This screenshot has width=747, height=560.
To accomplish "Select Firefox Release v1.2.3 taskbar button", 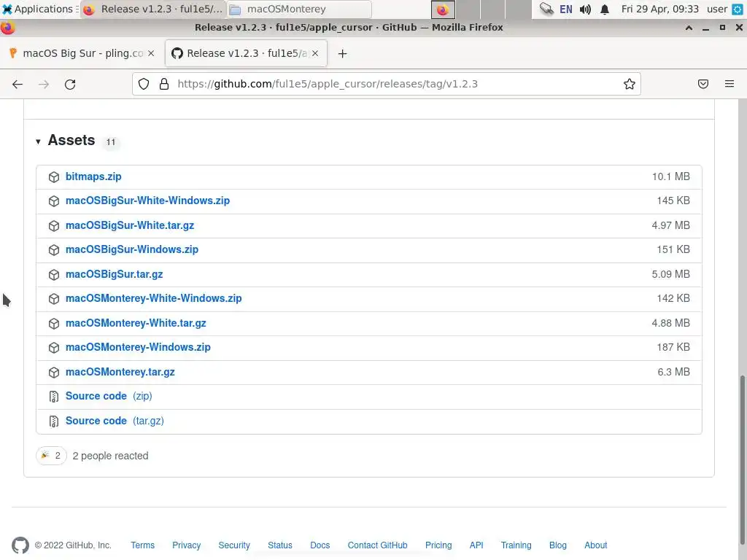I will coord(152,9).
